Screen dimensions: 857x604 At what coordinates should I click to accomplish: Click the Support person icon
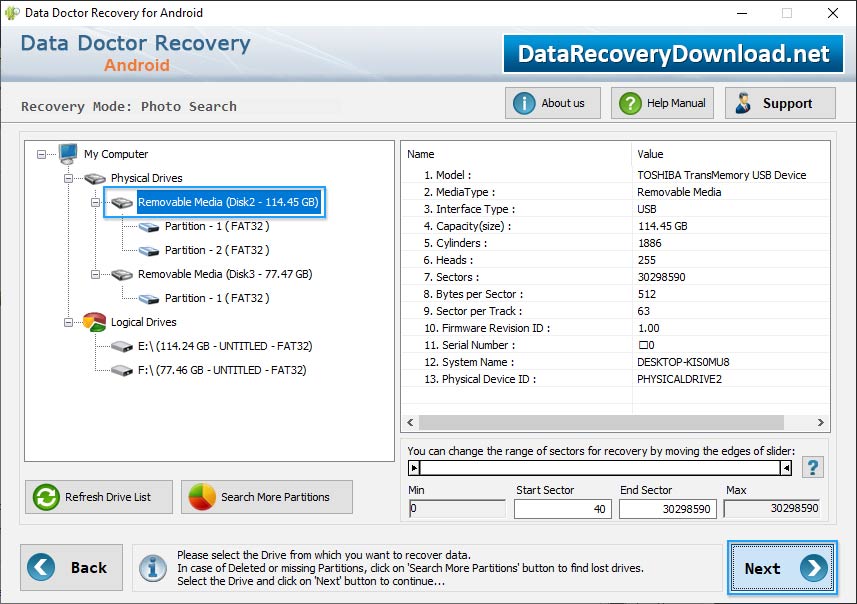pos(743,103)
